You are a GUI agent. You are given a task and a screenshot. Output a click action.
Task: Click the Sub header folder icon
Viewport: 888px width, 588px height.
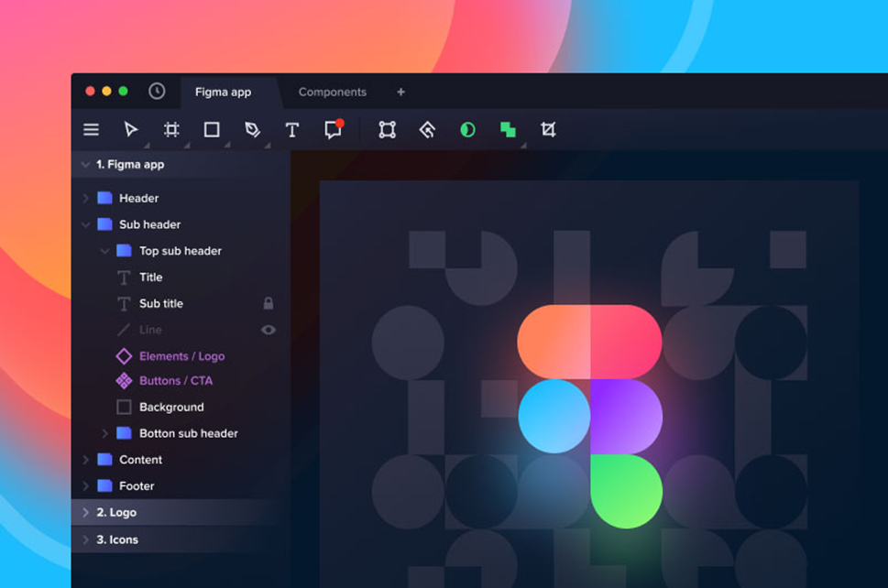(104, 224)
